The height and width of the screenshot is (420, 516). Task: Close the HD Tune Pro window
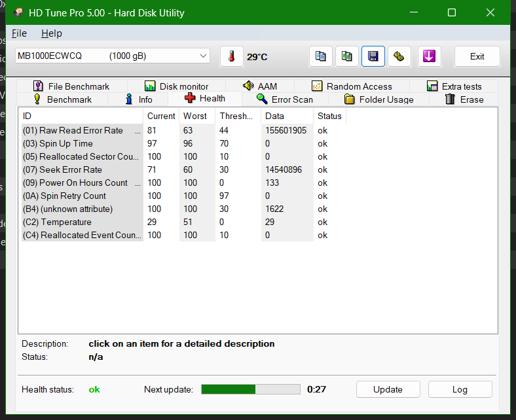pos(490,12)
